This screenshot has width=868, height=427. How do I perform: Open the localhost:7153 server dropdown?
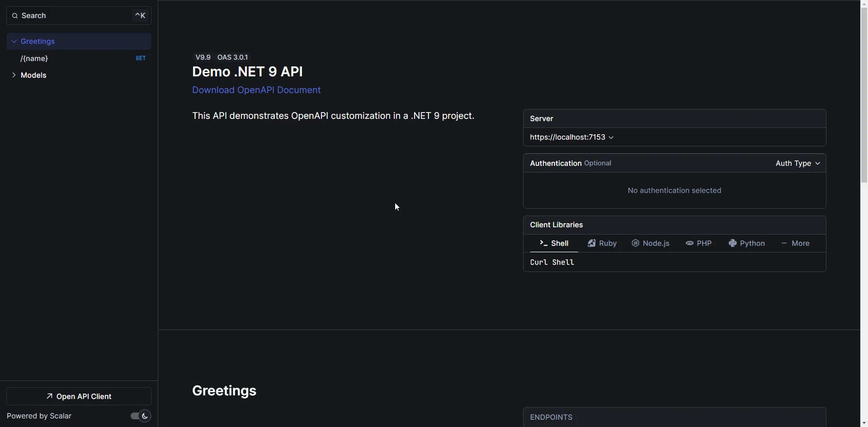click(x=571, y=137)
